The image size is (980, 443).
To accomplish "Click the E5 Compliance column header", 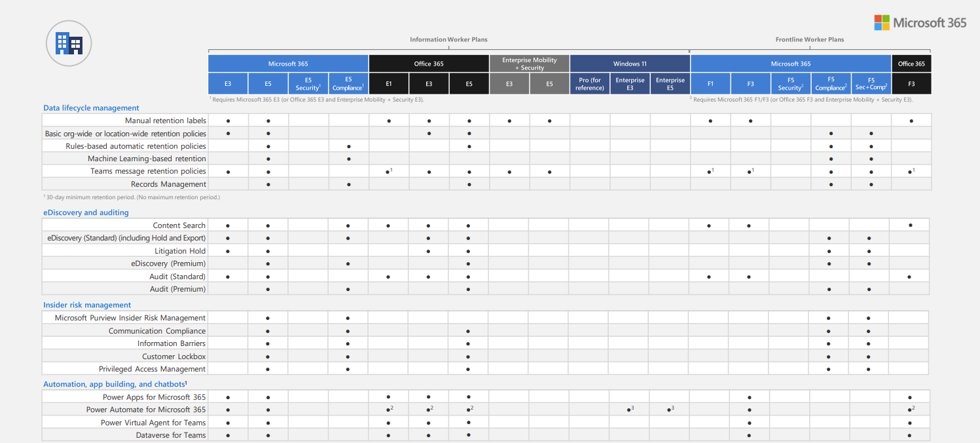I will (348, 84).
